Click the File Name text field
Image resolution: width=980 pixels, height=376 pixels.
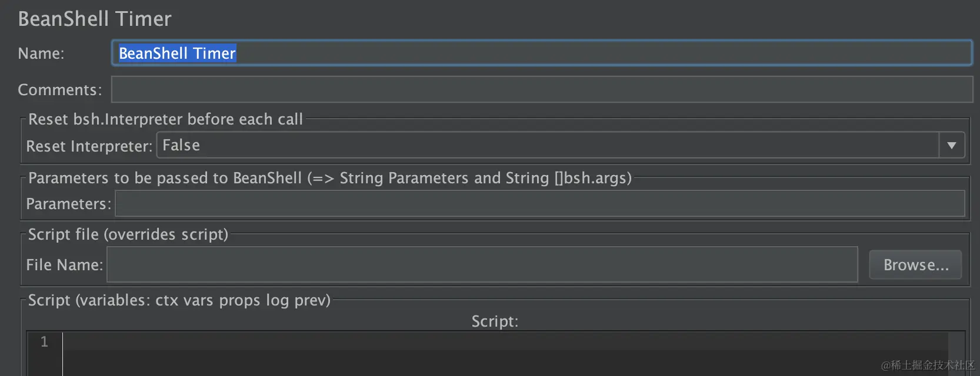[482, 265]
